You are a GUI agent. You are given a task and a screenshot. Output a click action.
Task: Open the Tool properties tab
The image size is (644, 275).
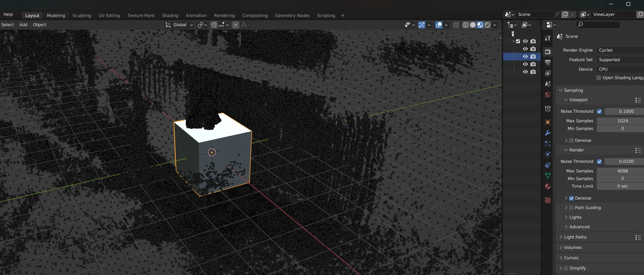click(x=548, y=38)
